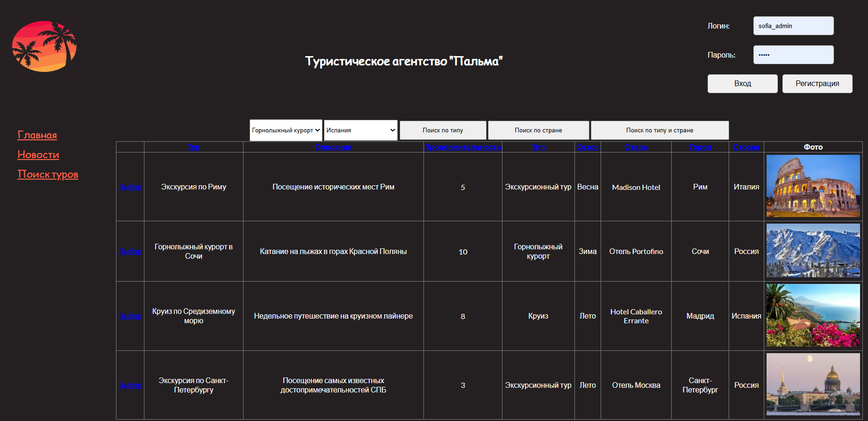Open the Saint Petersburg cathedral photo

pyautogui.click(x=813, y=385)
